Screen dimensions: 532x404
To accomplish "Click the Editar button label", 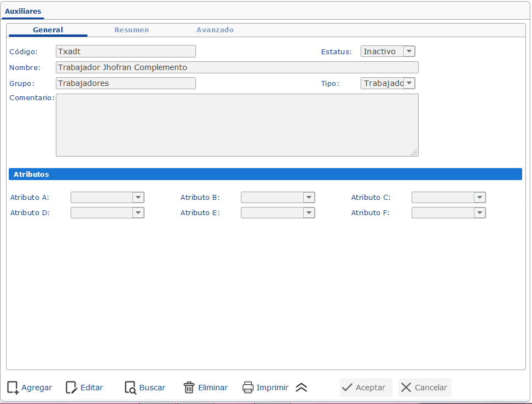I will pos(91,388).
